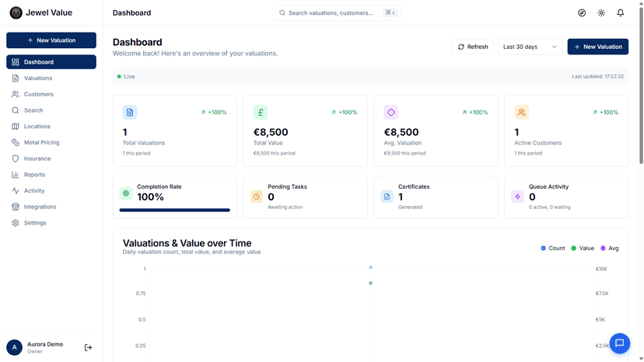
Task: Open Integrations in the sidebar
Action: (51, 207)
